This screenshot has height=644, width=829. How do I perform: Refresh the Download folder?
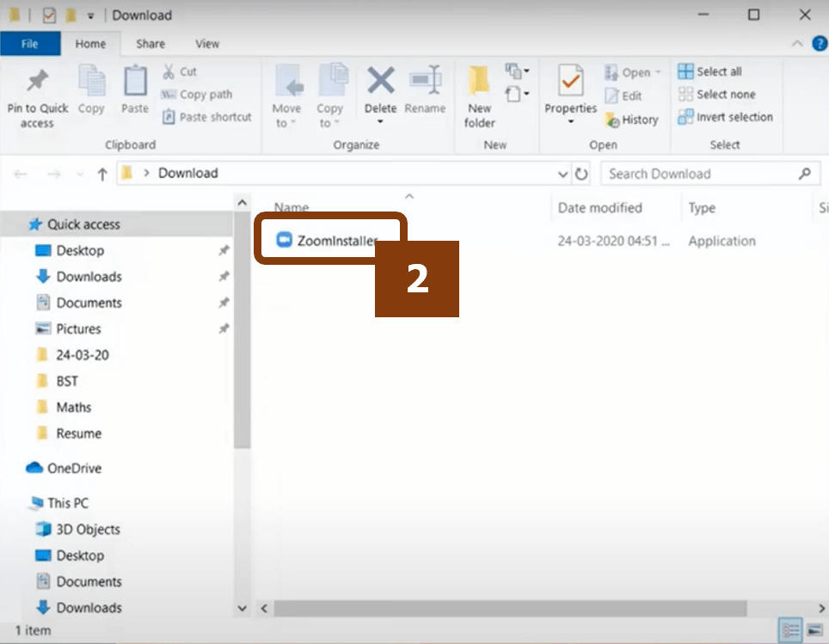click(x=581, y=174)
